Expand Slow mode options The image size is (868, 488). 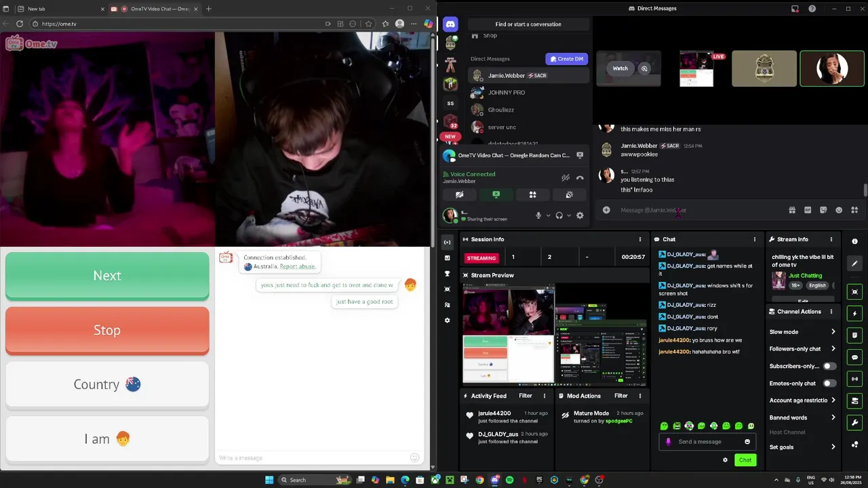[x=802, y=332]
